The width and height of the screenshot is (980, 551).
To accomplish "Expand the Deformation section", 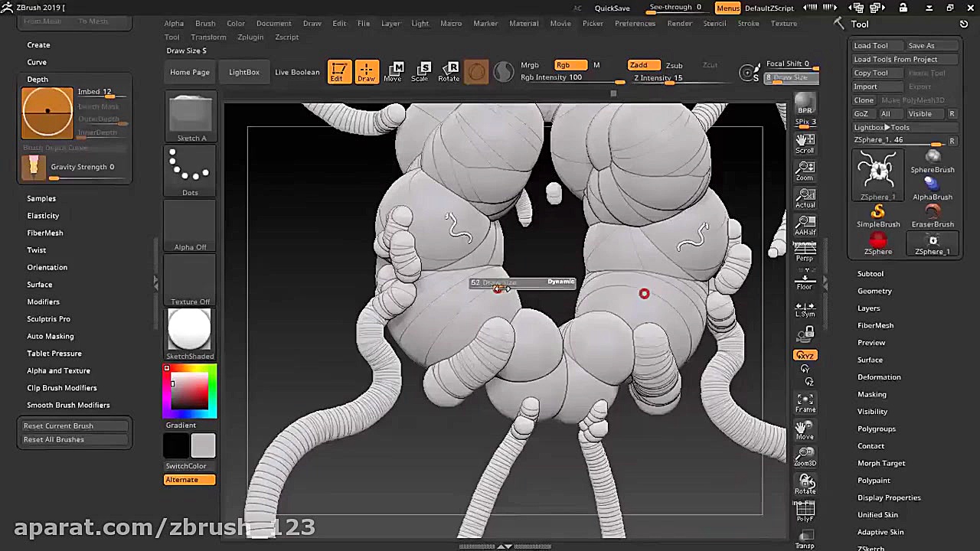I will pyautogui.click(x=879, y=377).
